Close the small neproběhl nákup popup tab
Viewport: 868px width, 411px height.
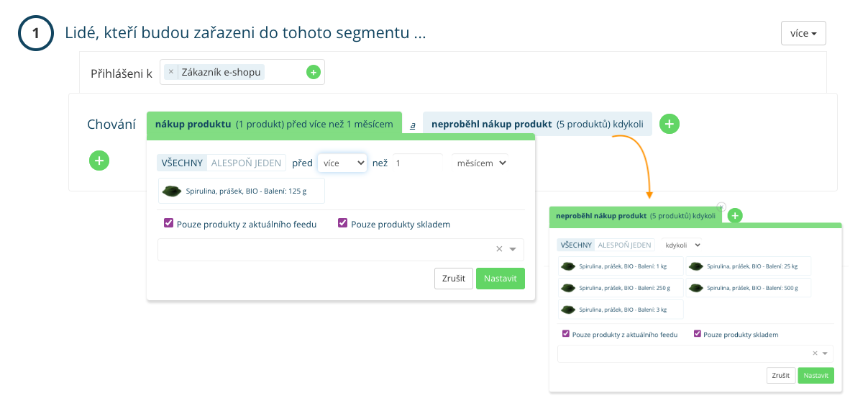coord(721,207)
